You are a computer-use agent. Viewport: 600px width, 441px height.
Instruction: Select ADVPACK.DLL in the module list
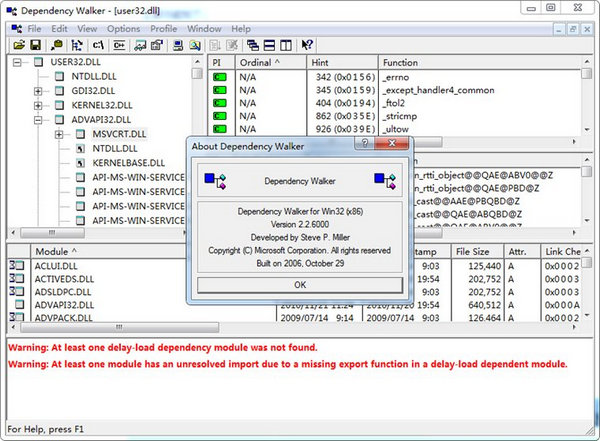coord(64,318)
